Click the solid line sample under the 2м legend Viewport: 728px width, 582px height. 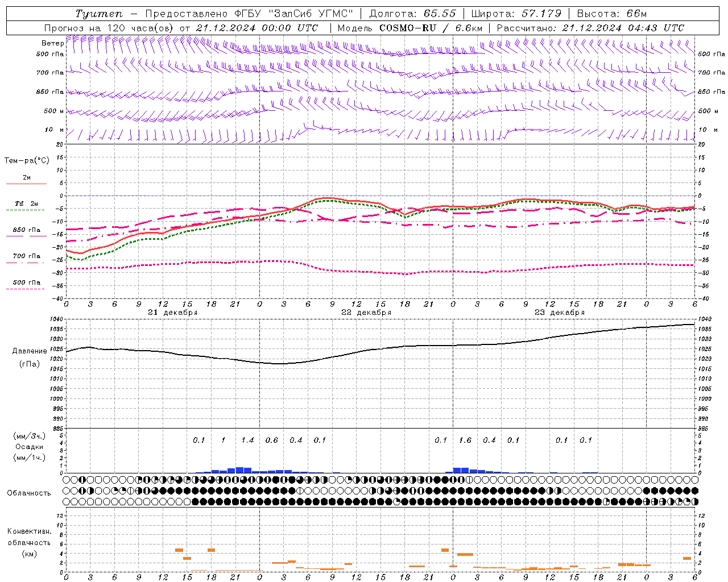[26, 184]
